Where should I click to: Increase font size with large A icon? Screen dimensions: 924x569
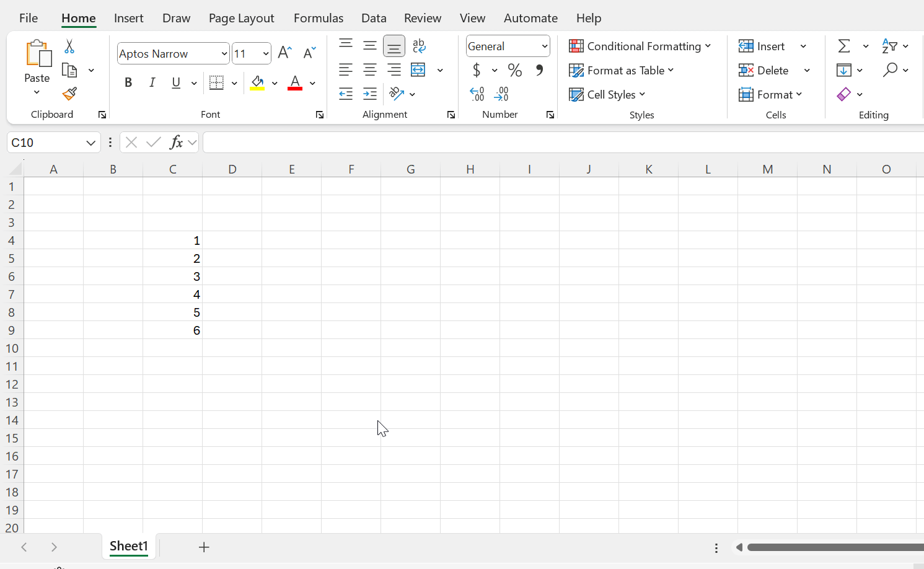[284, 53]
